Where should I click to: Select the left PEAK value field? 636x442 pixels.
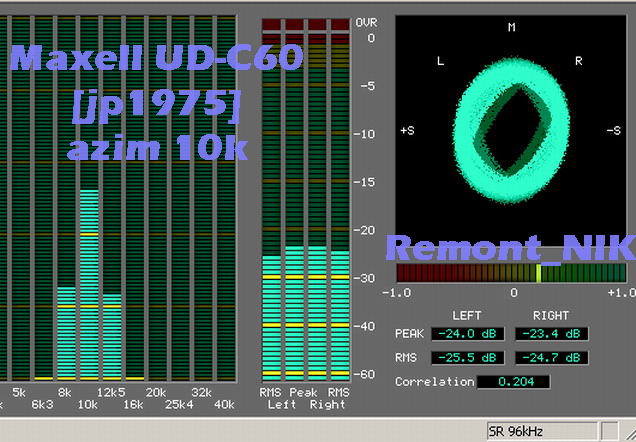point(467,334)
